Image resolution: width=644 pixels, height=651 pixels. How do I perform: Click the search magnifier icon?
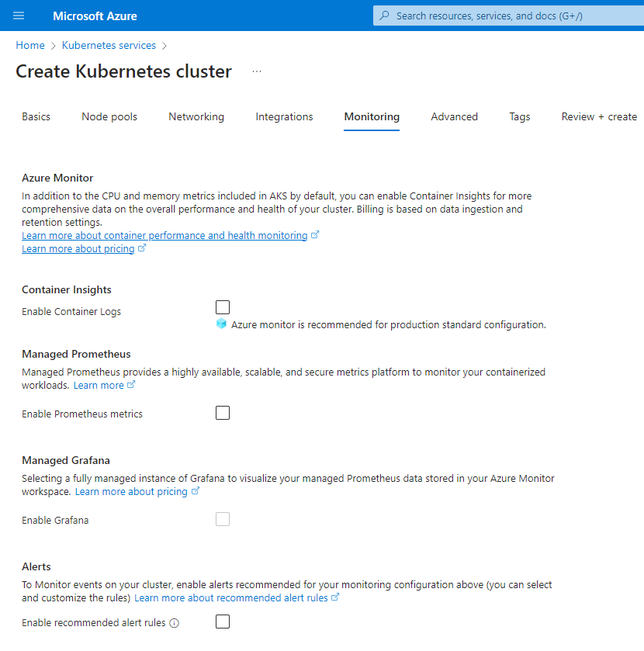[x=385, y=16]
